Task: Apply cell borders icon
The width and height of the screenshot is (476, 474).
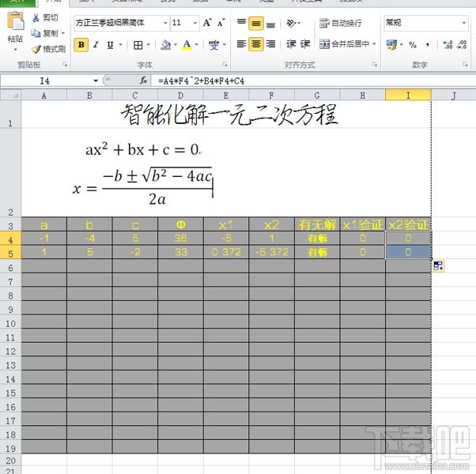Action: [138, 45]
